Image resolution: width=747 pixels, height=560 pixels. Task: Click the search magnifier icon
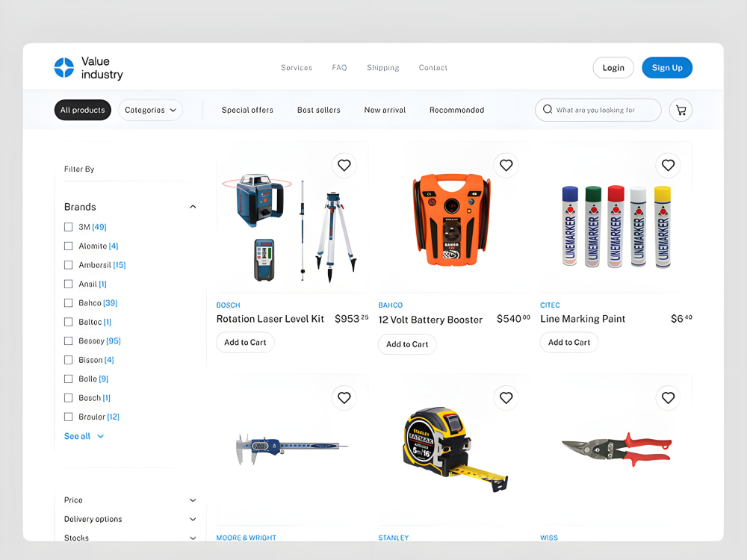pos(548,110)
